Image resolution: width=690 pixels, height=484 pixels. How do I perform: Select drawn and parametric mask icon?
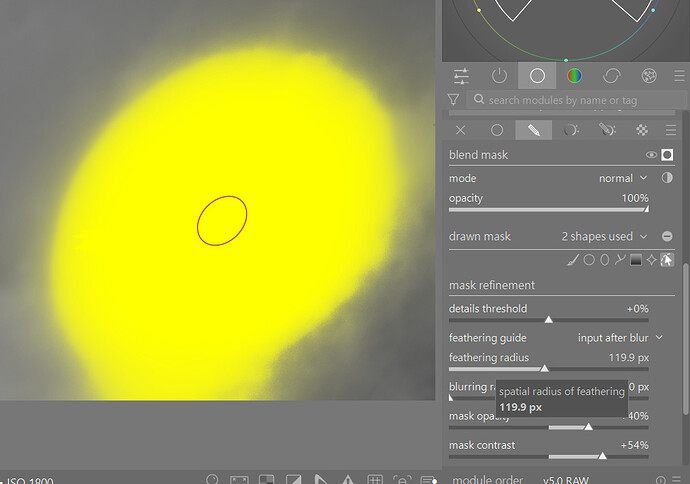pos(607,130)
